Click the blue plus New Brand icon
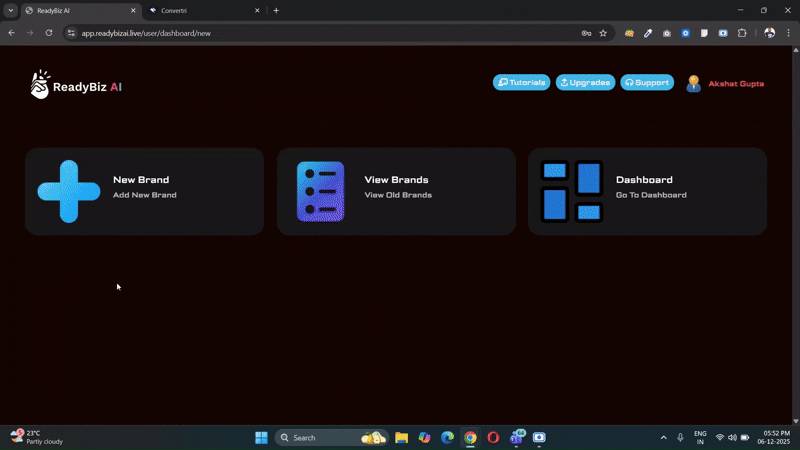 pos(69,191)
